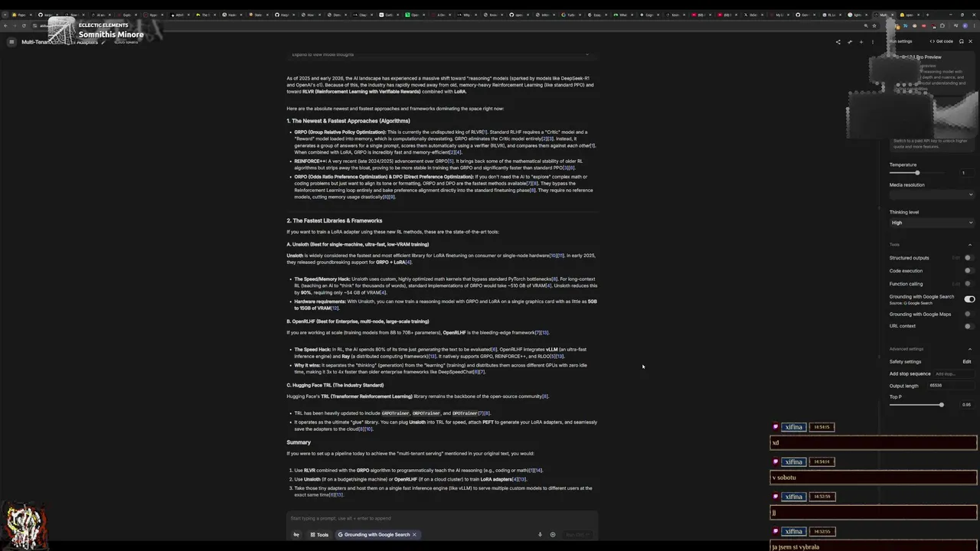Screen dimensions: 980x551
Task: Click 'C. Hugging Face TRL' subheading
Action: coord(335,385)
